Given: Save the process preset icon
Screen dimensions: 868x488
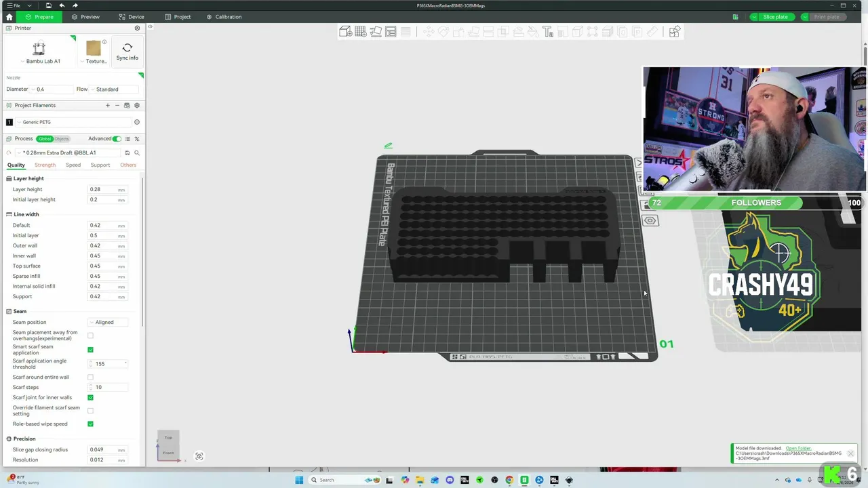Looking at the screenshot, I should point(127,152).
